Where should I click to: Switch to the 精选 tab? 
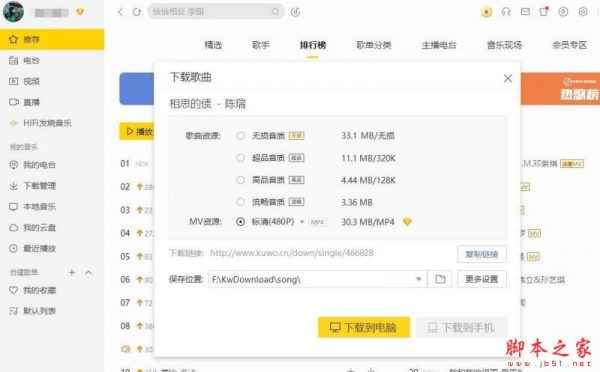(213, 45)
